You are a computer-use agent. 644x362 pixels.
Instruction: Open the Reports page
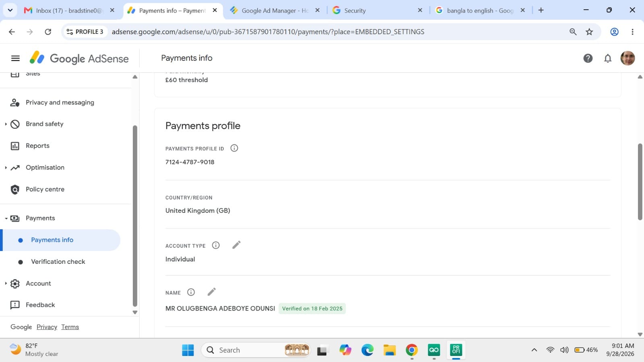tap(37, 146)
